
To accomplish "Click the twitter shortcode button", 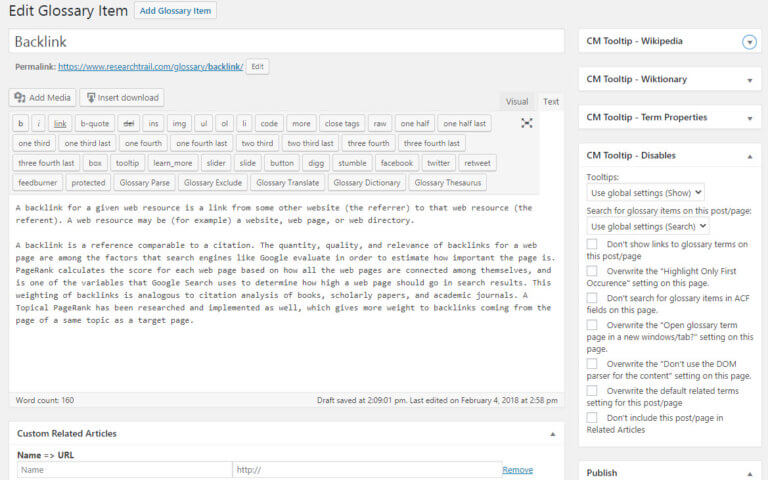I will coord(438,163).
